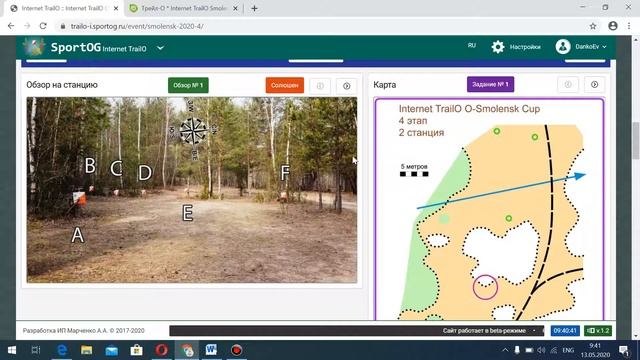640x360 pixels.
Task: Open the Mail app on the taskbar
Action: click(111, 350)
